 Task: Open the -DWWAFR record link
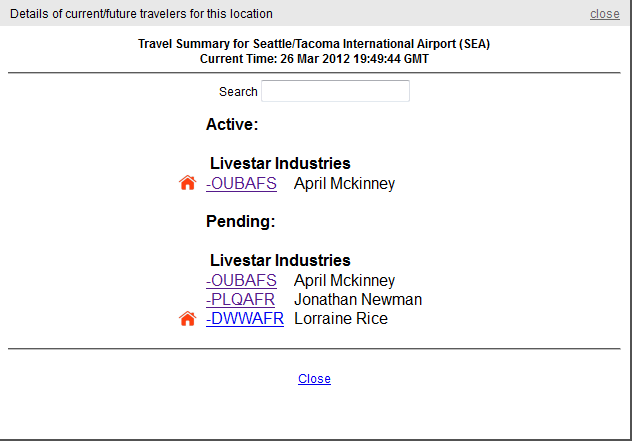pos(245,318)
